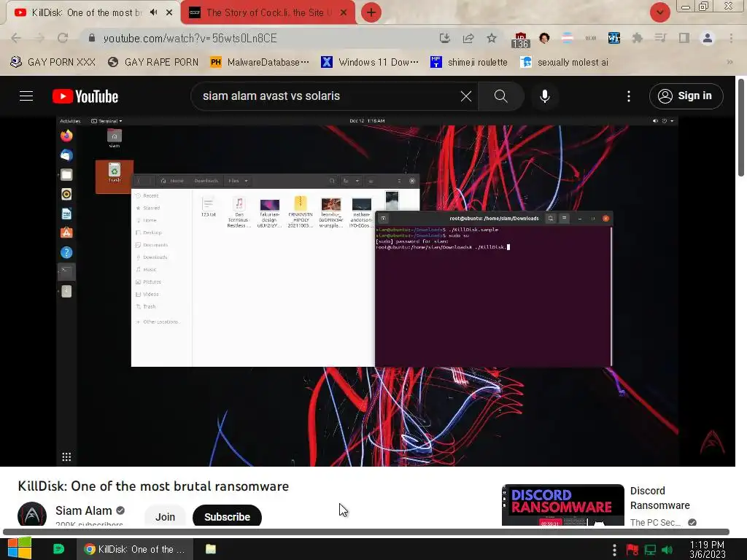Open the round avatar extension icon
747x560 pixels.
(544, 38)
